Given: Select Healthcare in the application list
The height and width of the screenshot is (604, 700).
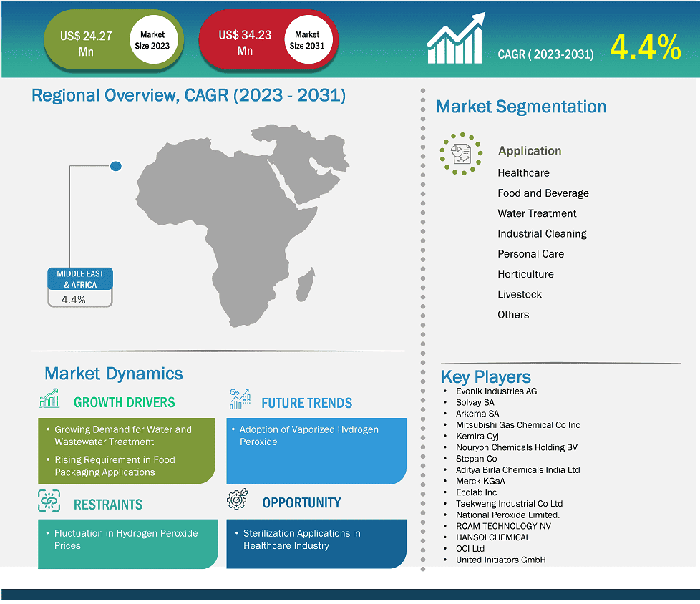Looking at the screenshot, I should click(523, 173).
